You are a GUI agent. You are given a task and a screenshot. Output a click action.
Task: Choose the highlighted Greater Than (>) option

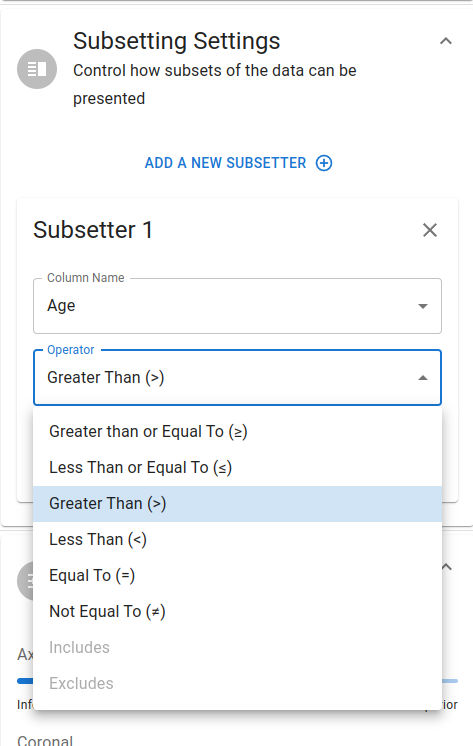(x=237, y=504)
